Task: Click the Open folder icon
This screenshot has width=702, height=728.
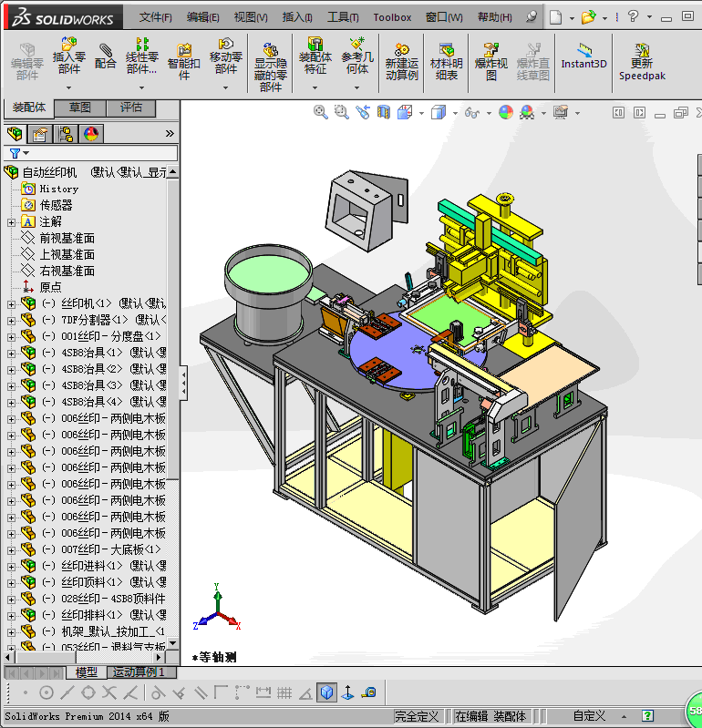Action: point(588,17)
